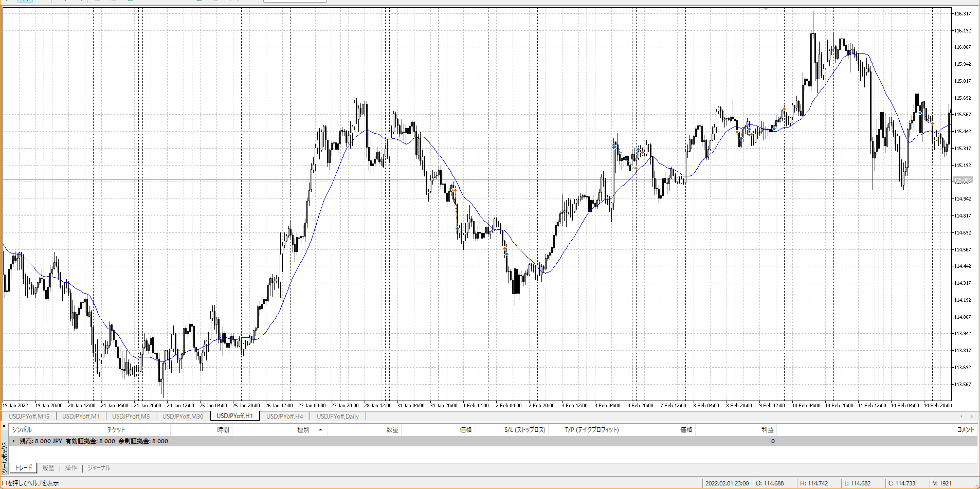Click the T/P (テイクプロフィット) column header

[591, 430]
